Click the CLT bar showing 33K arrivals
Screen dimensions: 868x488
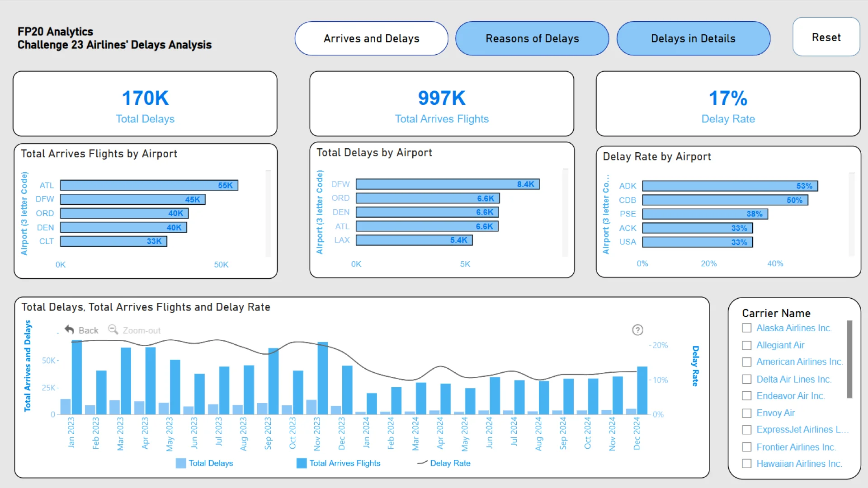113,241
